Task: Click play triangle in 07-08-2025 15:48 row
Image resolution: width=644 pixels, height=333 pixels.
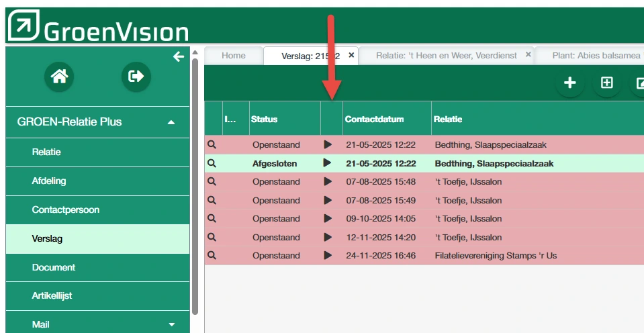Action: (327, 181)
